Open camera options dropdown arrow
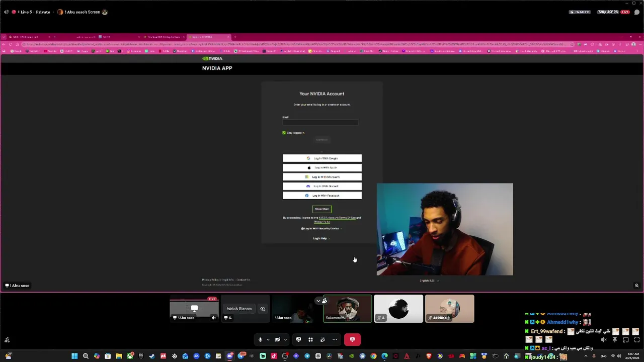Image resolution: width=644 pixels, height=362 pixels. [285, 339]
